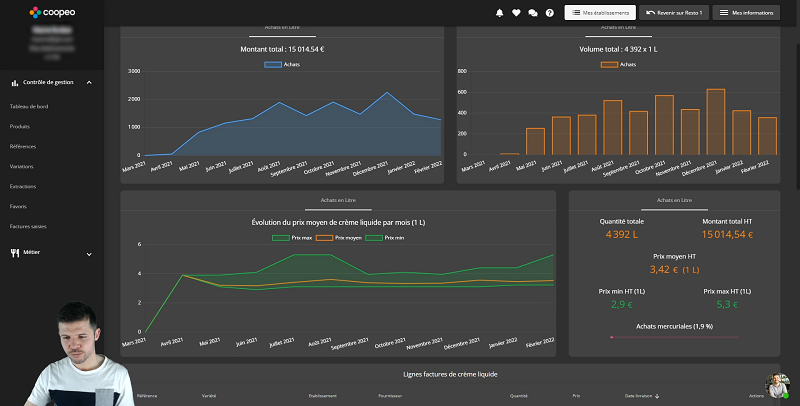
Task: Expand the Métier section
Action: [89, 254]
